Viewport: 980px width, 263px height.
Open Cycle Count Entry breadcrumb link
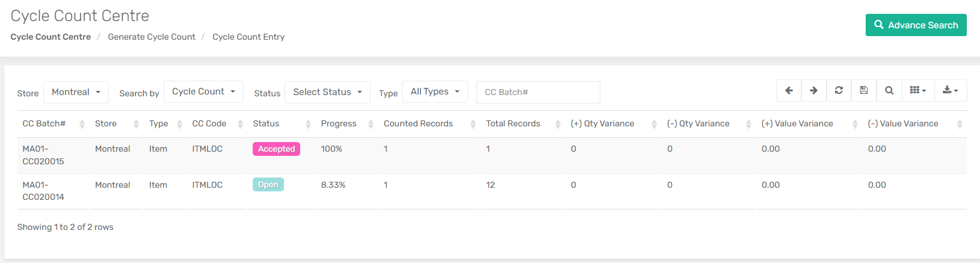[248, 37]
